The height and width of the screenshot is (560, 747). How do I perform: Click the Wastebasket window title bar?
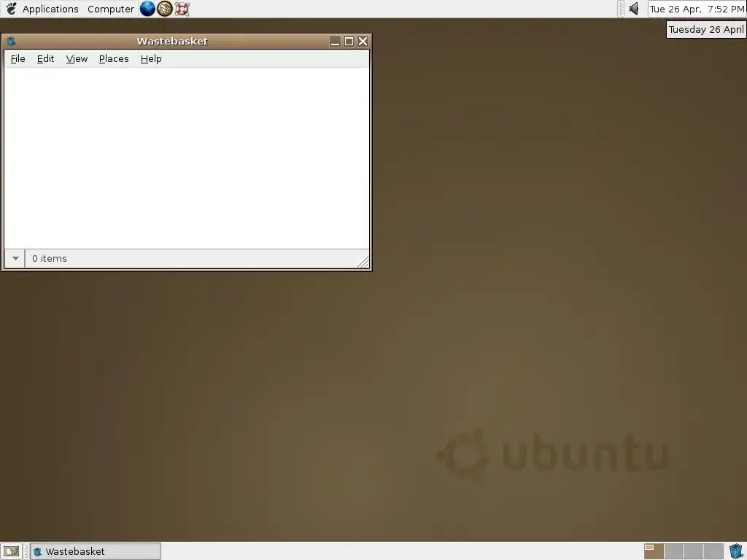(x=172, y=42)
